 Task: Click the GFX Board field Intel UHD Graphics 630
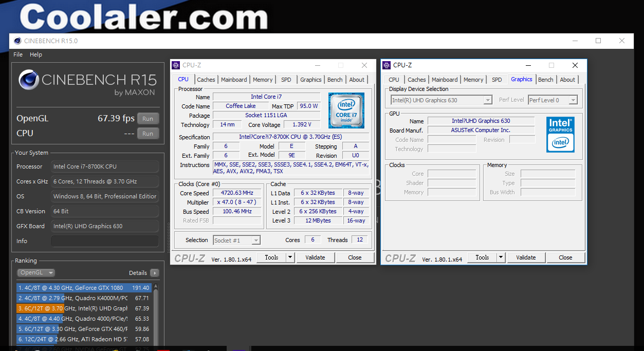[105, 226]
